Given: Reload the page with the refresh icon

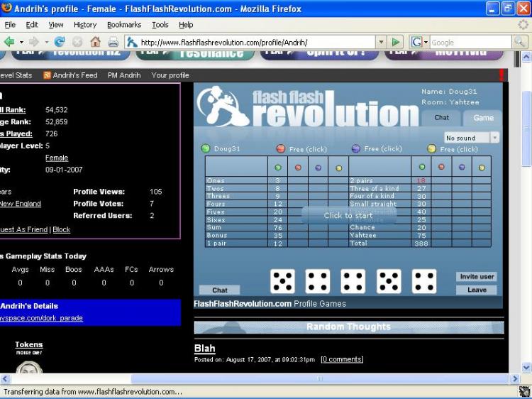Looking at the screenshot, I should pyautogui.click(x=60, y=42).
